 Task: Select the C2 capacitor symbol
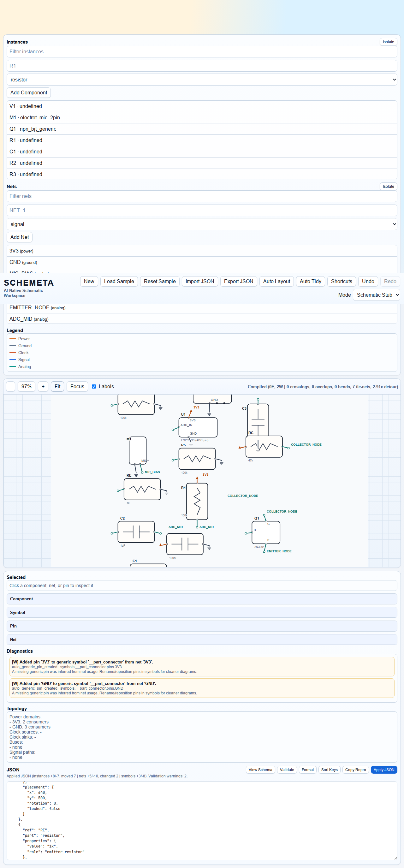click(x=136, y=532)
